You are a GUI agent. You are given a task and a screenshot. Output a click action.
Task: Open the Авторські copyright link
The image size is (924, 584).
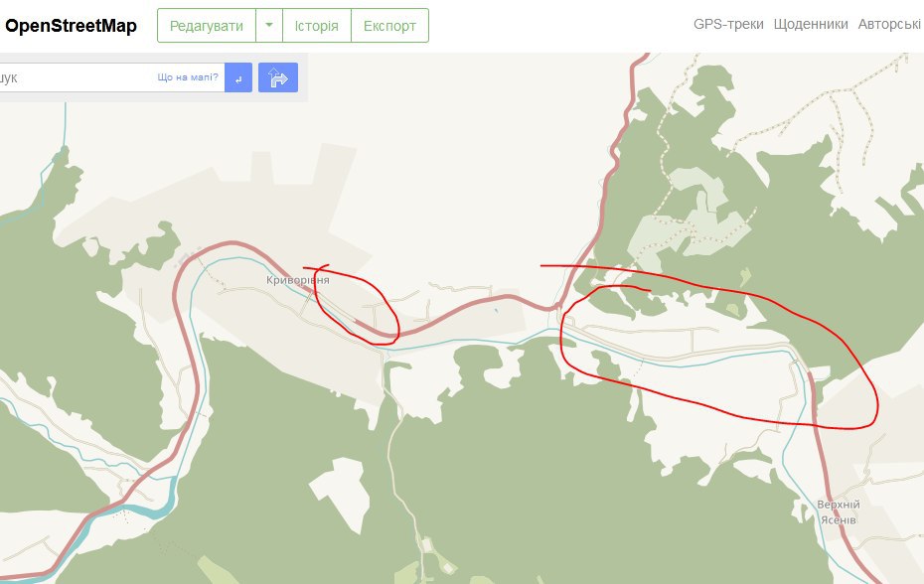click(889, 24)
